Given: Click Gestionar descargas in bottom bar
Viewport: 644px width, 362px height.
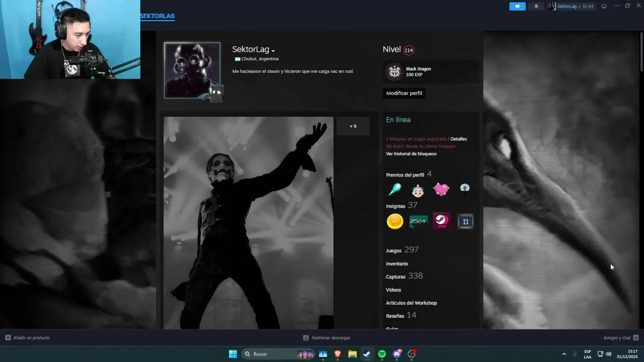Looking at the screenshot, I should (x=327, y=338).
